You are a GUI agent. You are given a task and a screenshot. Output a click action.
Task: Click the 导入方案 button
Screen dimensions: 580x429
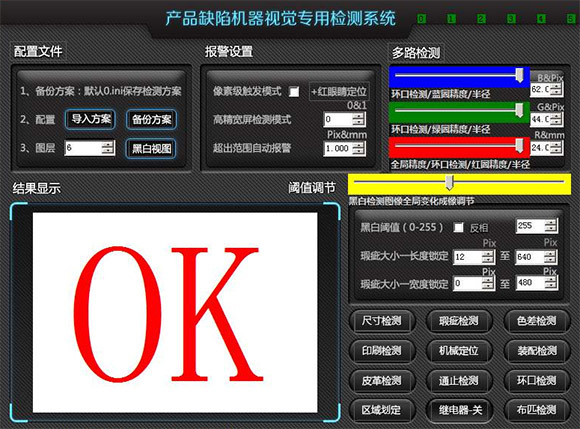click(x=91, y=119)
